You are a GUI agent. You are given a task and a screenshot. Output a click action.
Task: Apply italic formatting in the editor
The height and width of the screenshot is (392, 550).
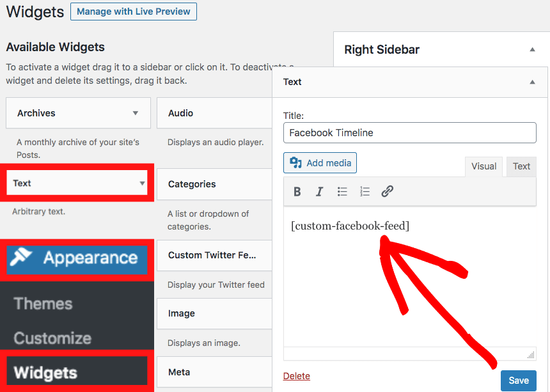coord(319,191)
